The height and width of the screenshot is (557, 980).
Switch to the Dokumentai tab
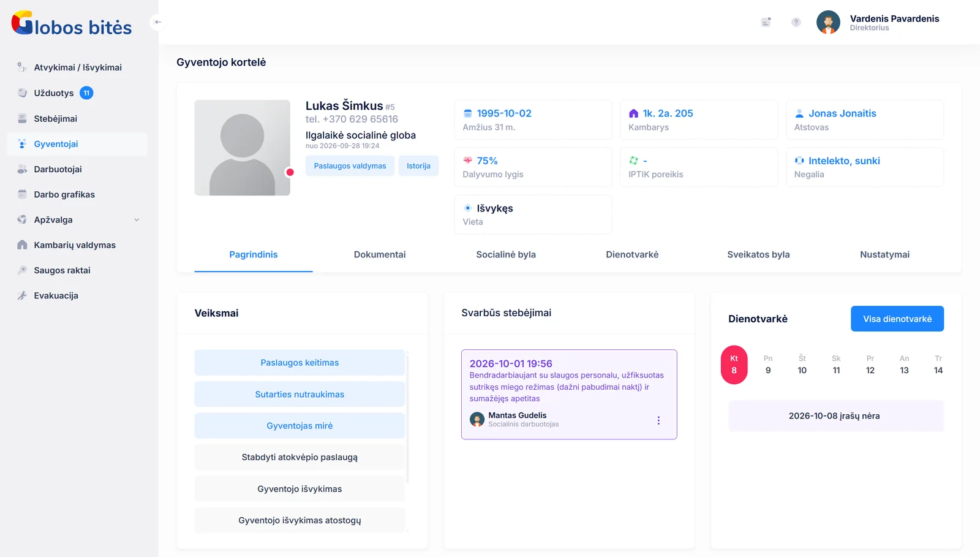click(x=380, y=254)
